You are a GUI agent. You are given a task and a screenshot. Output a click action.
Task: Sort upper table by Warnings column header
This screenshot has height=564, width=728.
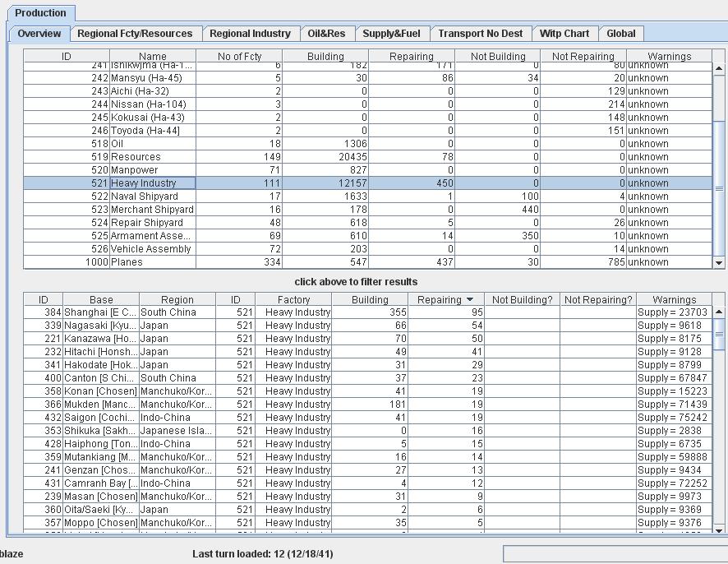pos(669,56)
